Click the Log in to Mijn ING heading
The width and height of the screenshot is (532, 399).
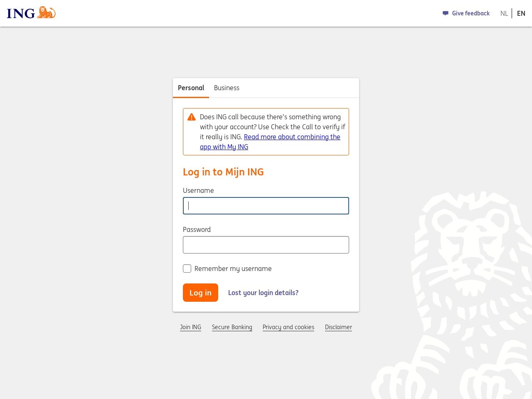tap(223, 172)
